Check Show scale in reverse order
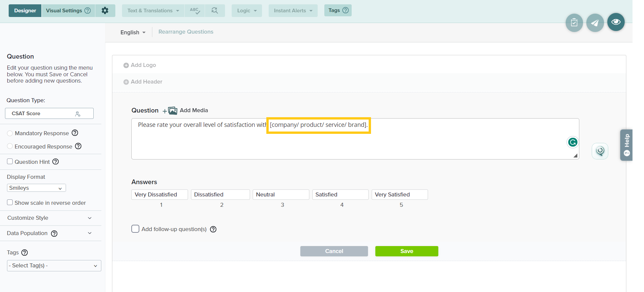The image size is (644, 292). click(10, 202)
